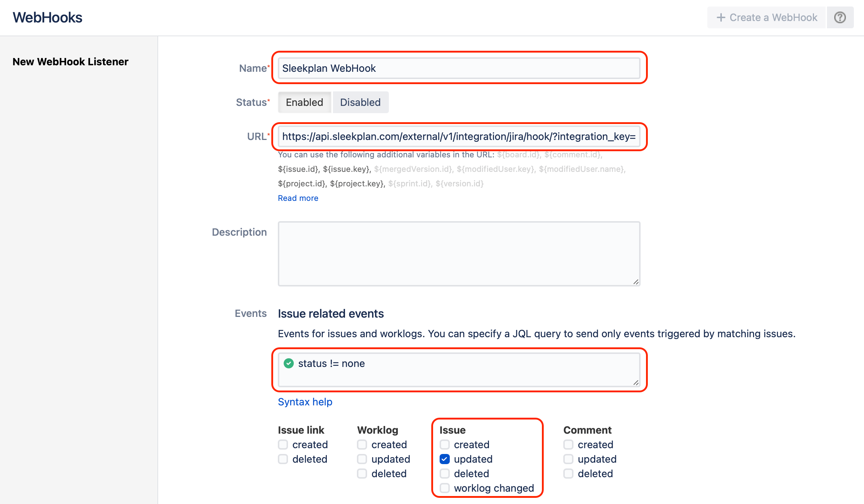Open the help question mark icon
Viewport: 864px width, 504px height.
click(x=840, y=17)
